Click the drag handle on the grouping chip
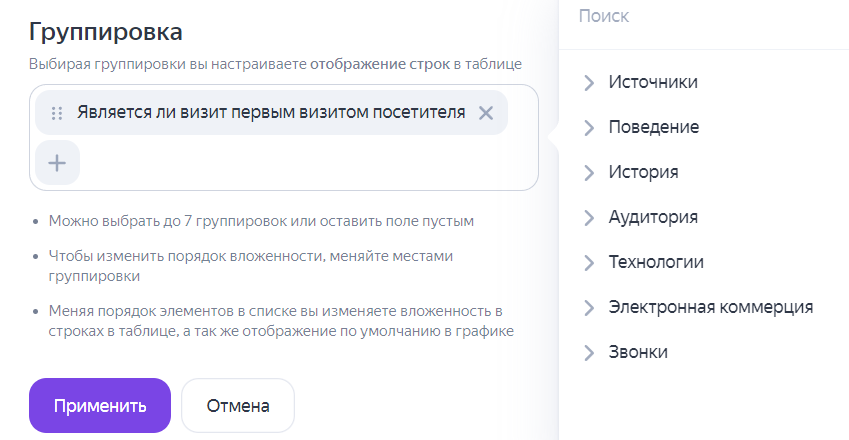849x440 pixels. tap(57, 113)
